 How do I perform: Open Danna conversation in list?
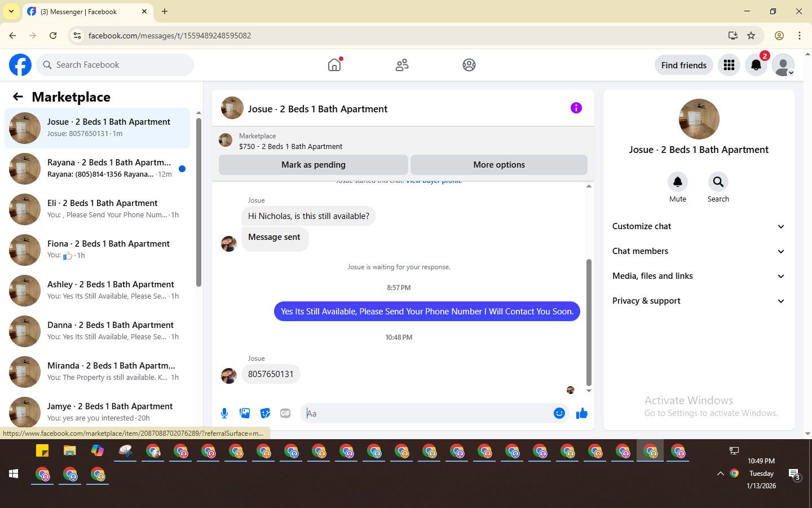coord(97,331)
